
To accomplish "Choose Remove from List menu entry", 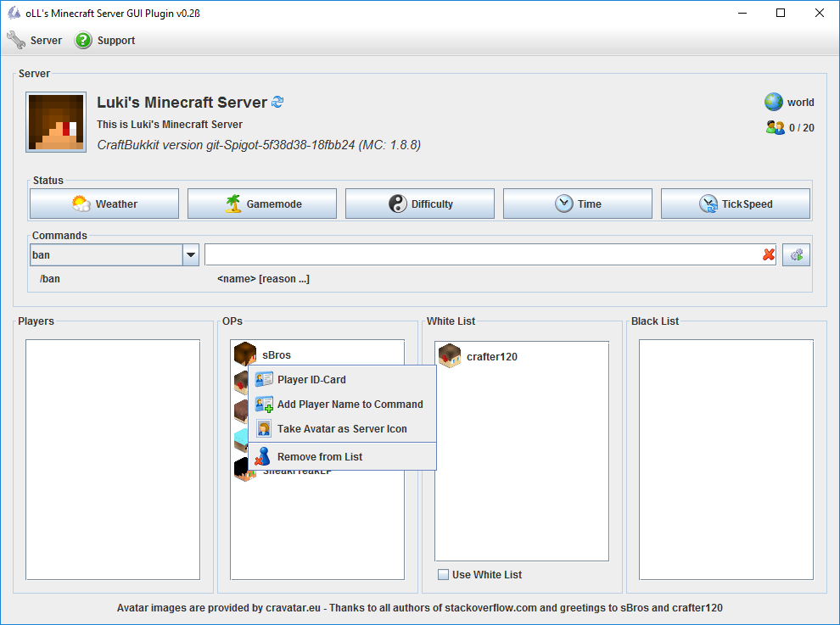I will (x=342, y=457).
